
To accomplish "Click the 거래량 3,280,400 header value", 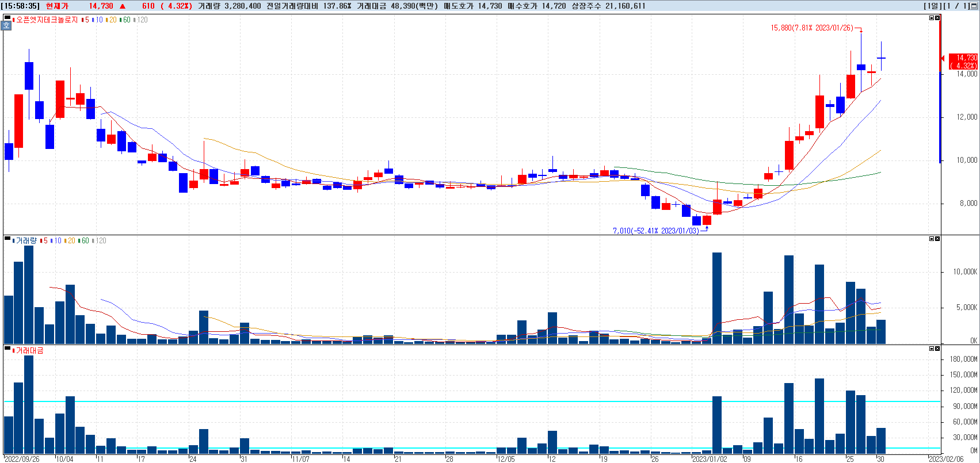I will pyautogui.click(x=229, y=6).
